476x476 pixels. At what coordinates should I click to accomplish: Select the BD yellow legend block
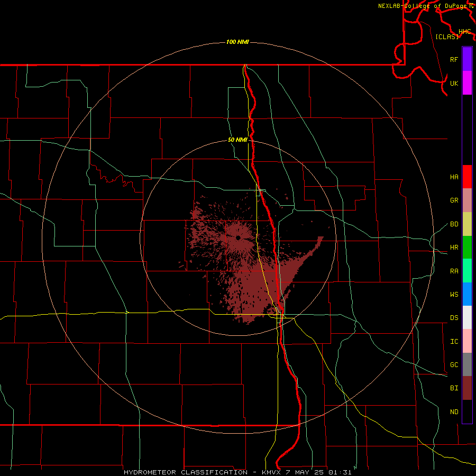[x=467, y=224]
